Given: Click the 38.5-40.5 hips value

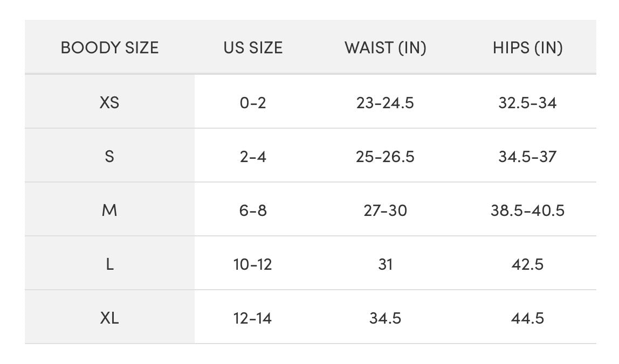Looking at the screenshot, I should (527, 211).
